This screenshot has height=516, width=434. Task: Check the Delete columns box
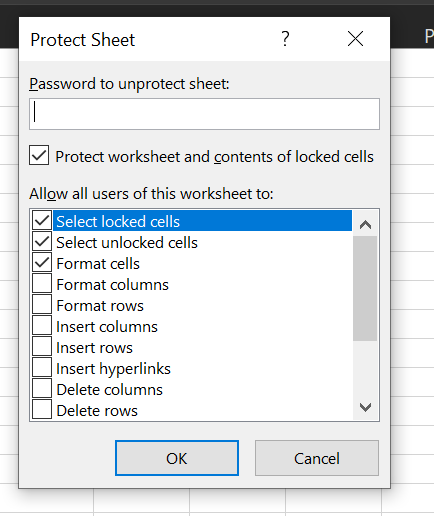(x=42, y=388)
